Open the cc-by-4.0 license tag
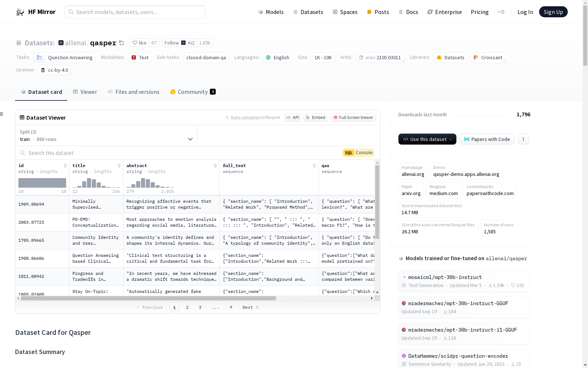588x368 pixels. [x=55, y=70]
